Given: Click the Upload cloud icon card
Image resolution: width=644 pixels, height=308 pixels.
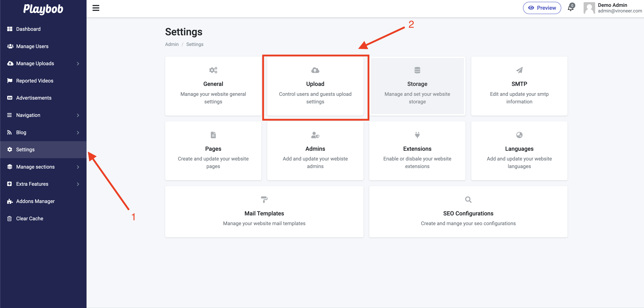Looking at the screenshot, I should click(x=315, y=70).
